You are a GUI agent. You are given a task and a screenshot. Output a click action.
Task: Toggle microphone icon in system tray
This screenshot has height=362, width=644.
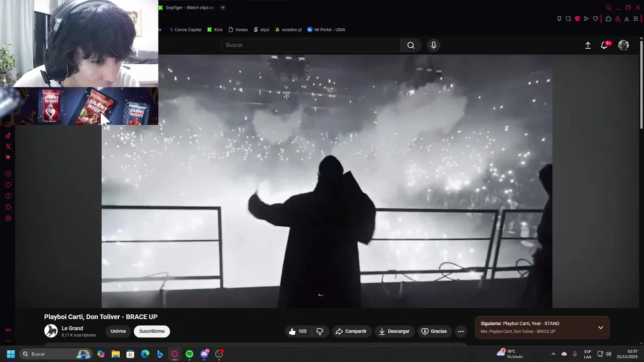(x=575, y=354)
